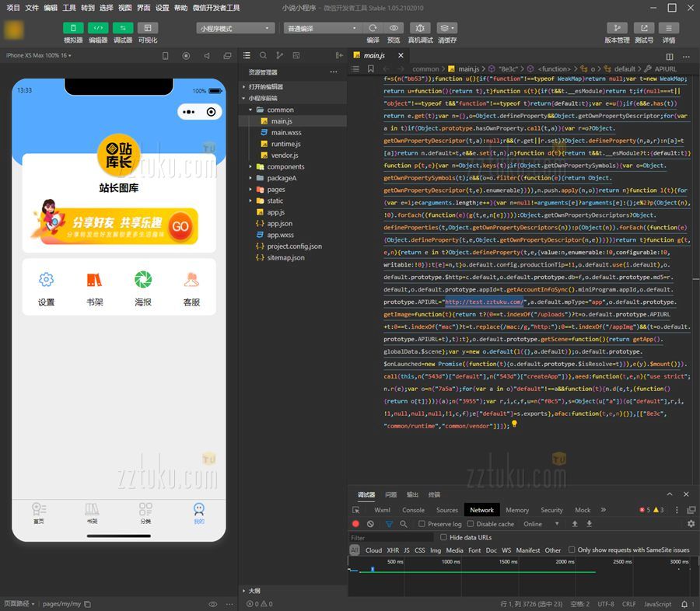Click the red record network log button

tap(356, 524)
